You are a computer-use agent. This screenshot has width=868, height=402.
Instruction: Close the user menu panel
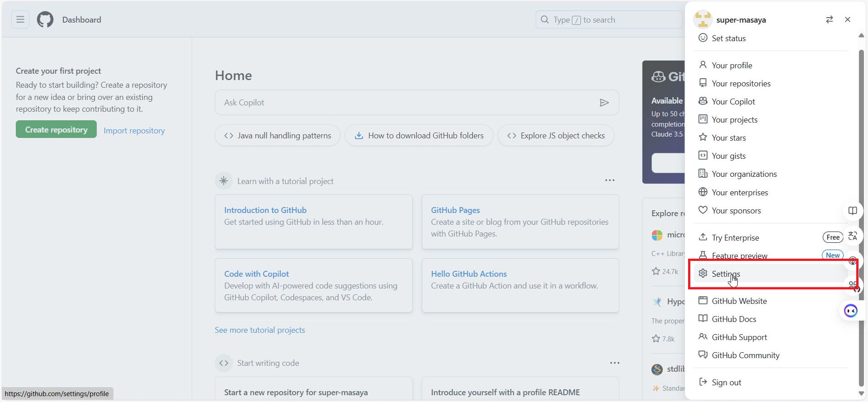(848, 19)
